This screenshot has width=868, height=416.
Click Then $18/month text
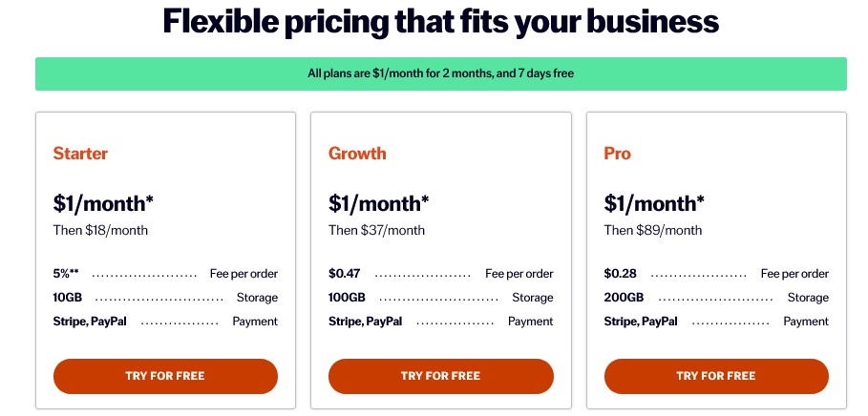(x=100, y=230)
